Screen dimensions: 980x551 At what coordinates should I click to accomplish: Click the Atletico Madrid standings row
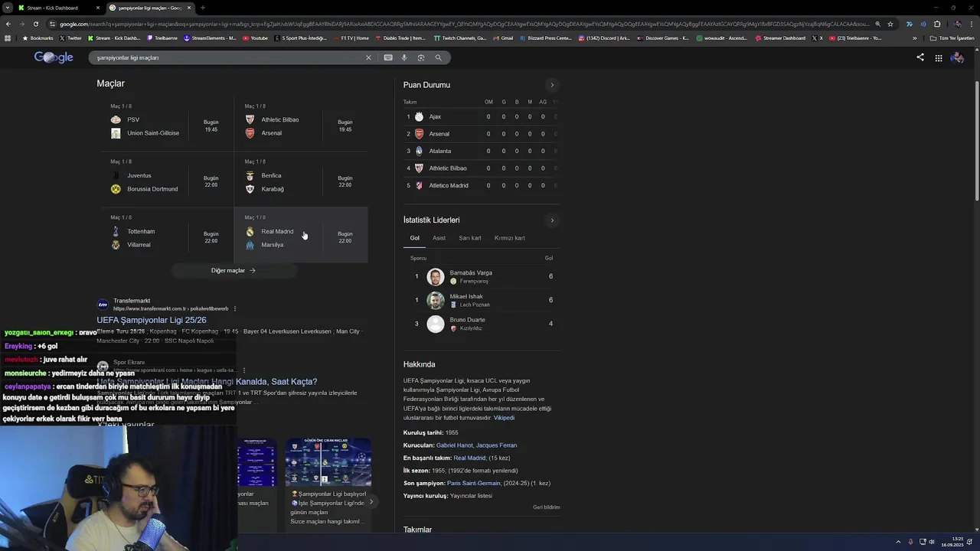(481, 185)
